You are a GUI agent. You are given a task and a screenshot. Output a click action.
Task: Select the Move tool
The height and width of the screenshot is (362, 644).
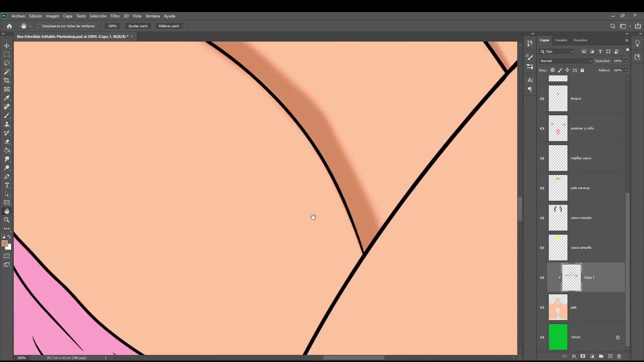click(7, 46)
